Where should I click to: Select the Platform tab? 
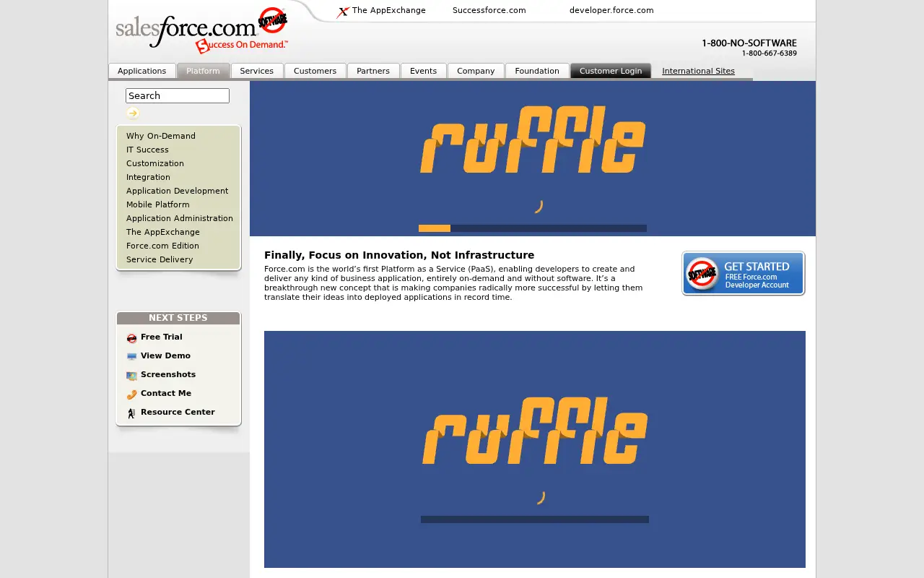pyautogui.click(x=203, y=71)
